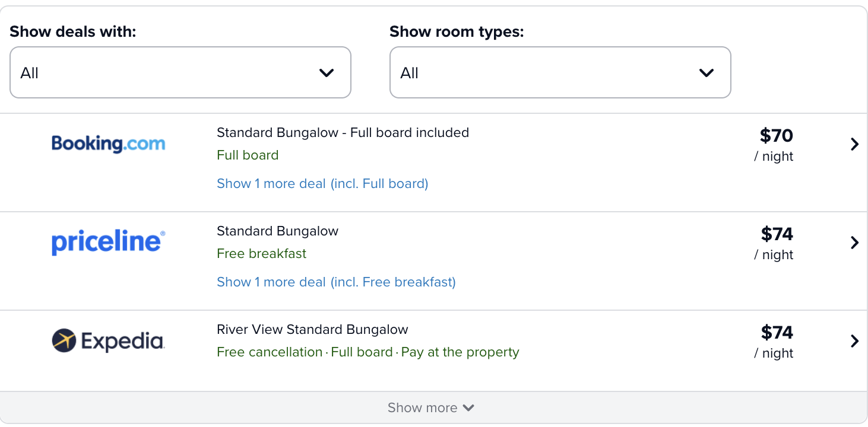Expand 'Show 1 more deal (incl. Free breakfast)'
The height and width of the screenshot is (427, 868).
point(336,282)
